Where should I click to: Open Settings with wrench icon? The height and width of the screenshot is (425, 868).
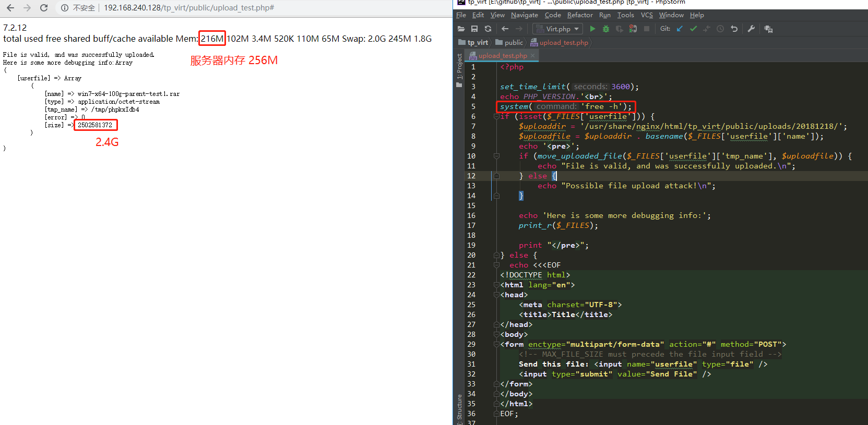click(751, 29)
